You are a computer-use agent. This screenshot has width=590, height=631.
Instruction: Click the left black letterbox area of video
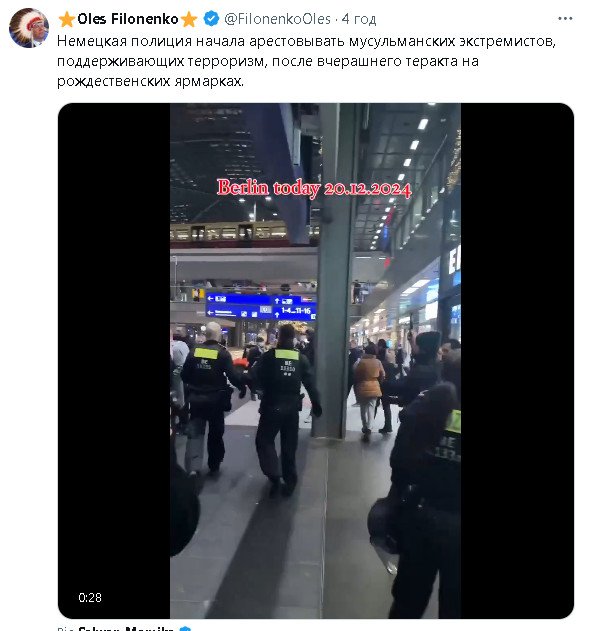pos(114,361)
